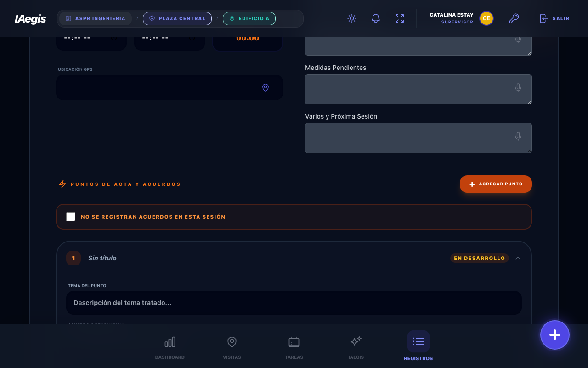Check No se registran acuerdos en esta sesión
The image size is (588, 368).
(71, 217)
